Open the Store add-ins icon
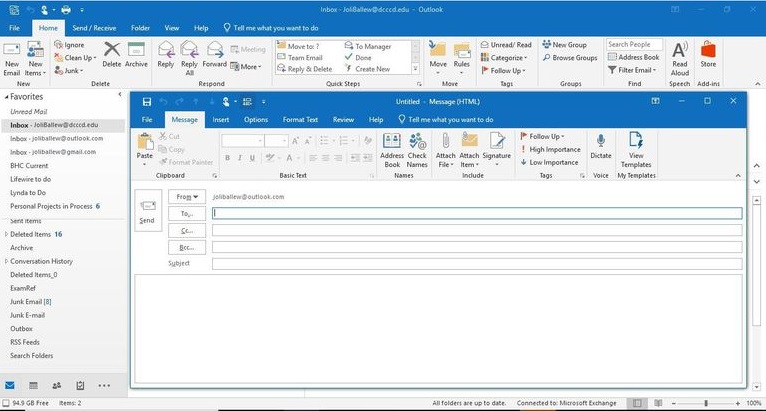This screenshot has width=766, height=411. click(x=708, y=57)
